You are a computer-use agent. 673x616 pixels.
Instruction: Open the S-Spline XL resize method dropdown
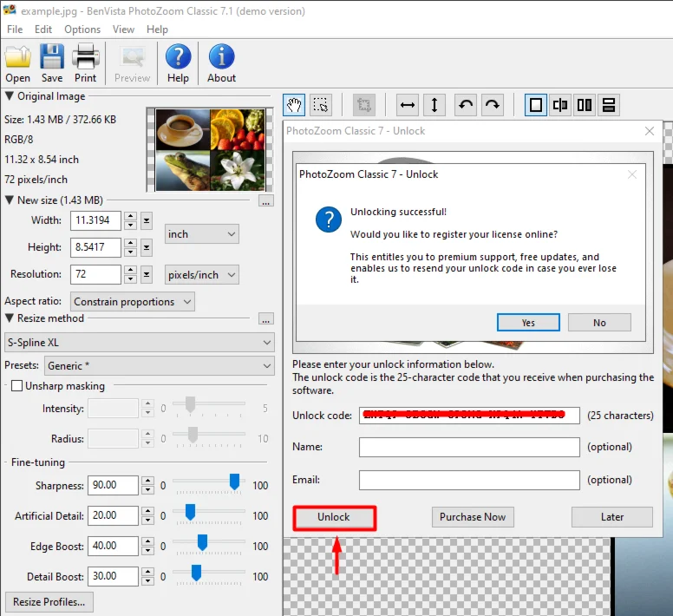[x=139, y=343]
